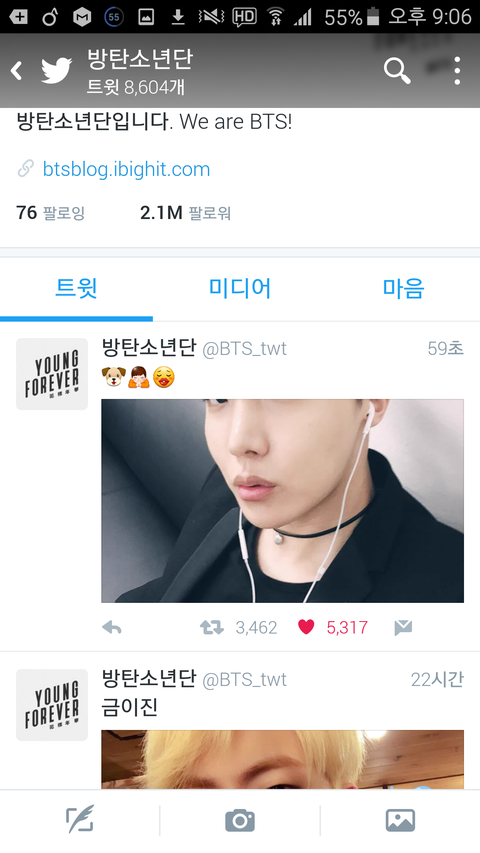Switch to the 마음 tab

click(403, 288)
